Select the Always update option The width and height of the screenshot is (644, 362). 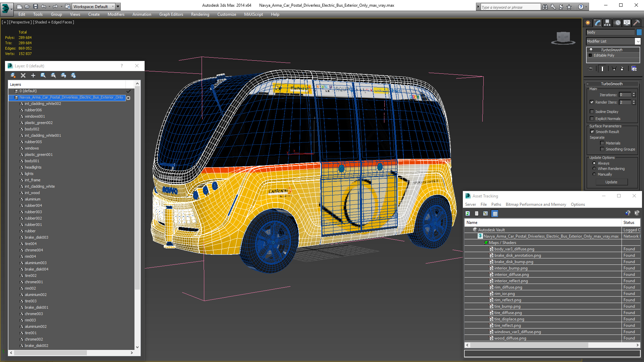[x=594, y=163]
